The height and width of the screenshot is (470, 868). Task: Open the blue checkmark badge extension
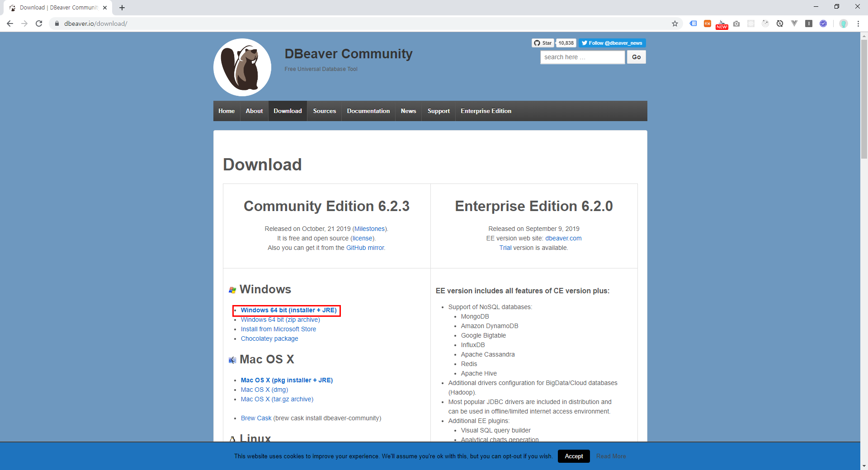tap(823, 23)
